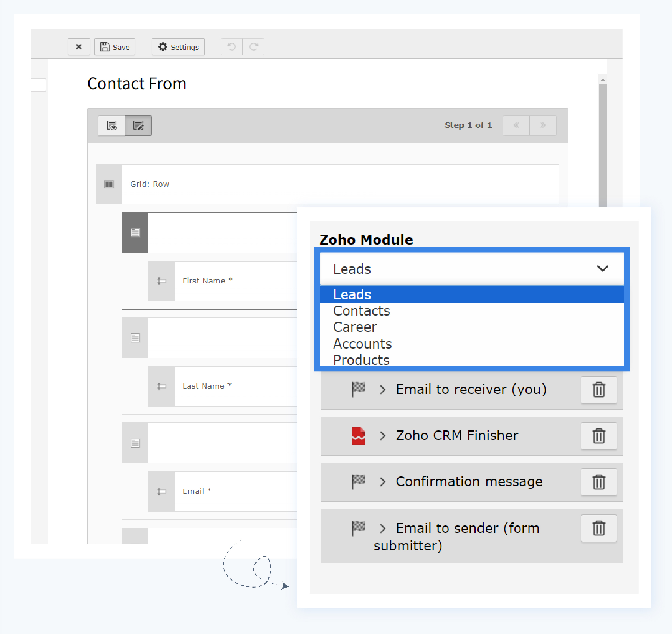Open the form Settings
The width and height of the screenshot is (672, 634).
178,47
